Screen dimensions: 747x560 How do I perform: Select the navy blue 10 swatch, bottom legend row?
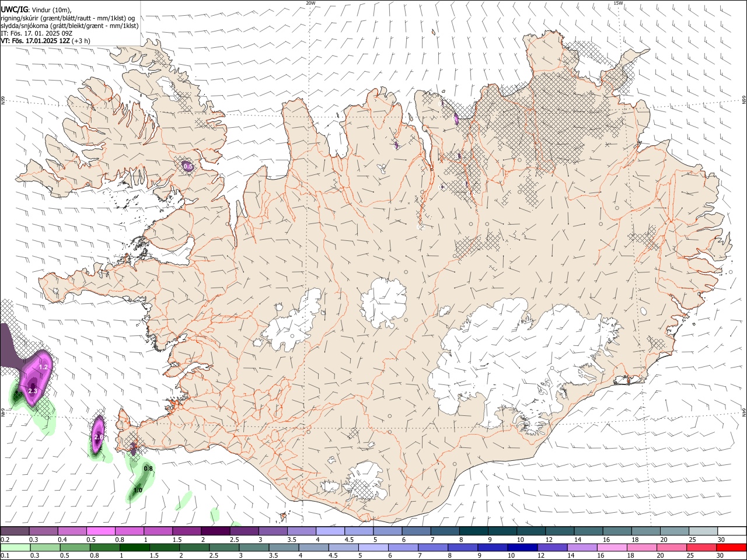pos(522,548)
